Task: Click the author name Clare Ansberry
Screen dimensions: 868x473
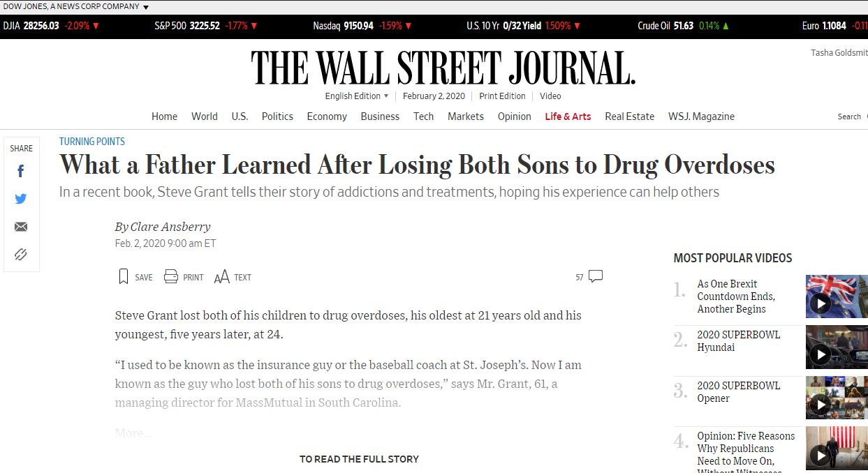Action: pyautogui.click(x=170, y=227)
